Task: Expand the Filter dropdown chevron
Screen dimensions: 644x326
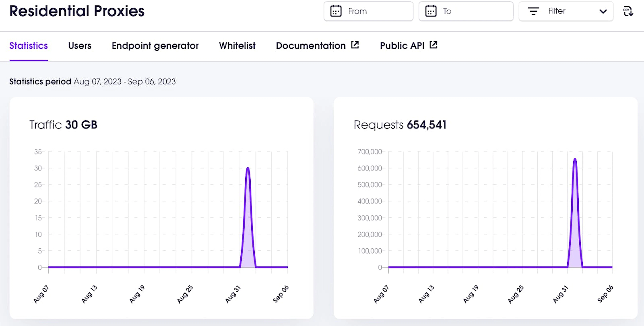Action: pyautogui.click(x=603, y=12)
